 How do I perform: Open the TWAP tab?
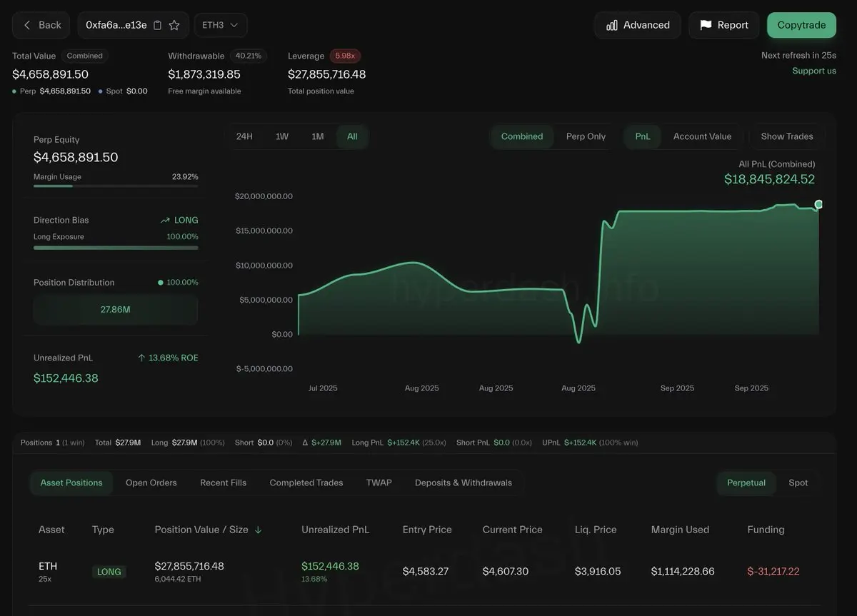pyautogui.click(x=379, y=483)
